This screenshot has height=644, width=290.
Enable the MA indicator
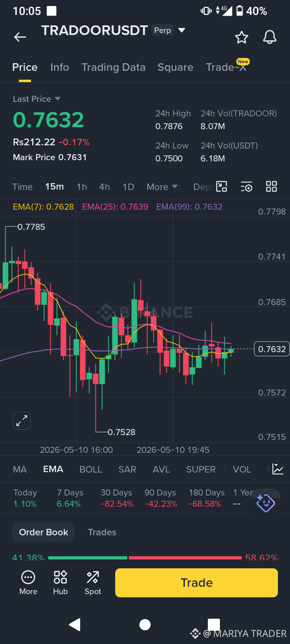coord(20,469)
